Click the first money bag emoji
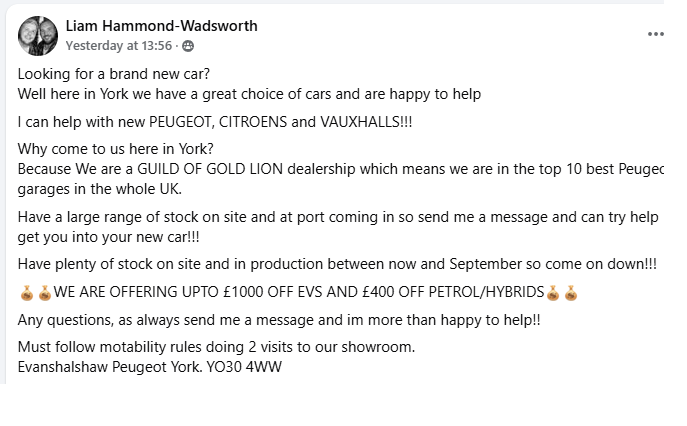Screen dimensions: 687x426 point(27,293)
